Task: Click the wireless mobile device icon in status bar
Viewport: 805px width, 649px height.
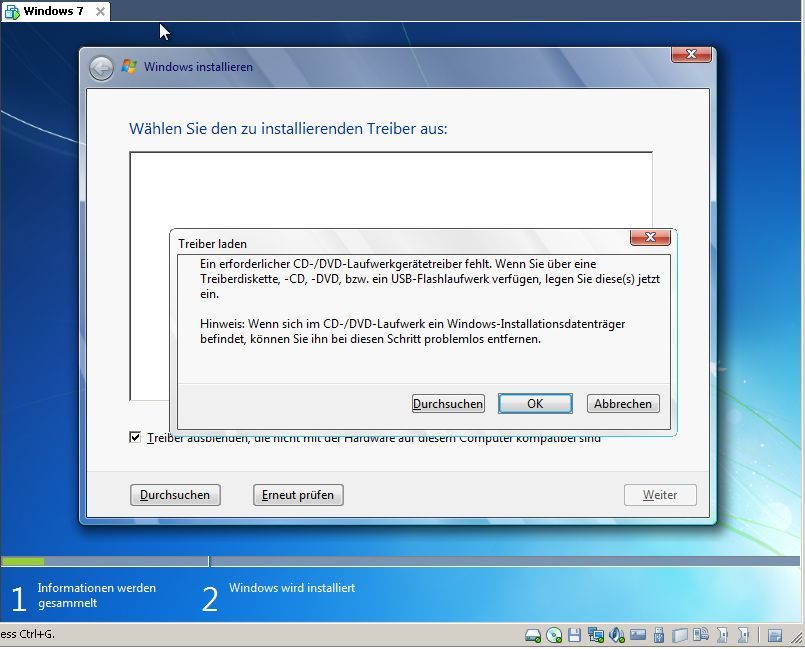Action: (701, 634)
